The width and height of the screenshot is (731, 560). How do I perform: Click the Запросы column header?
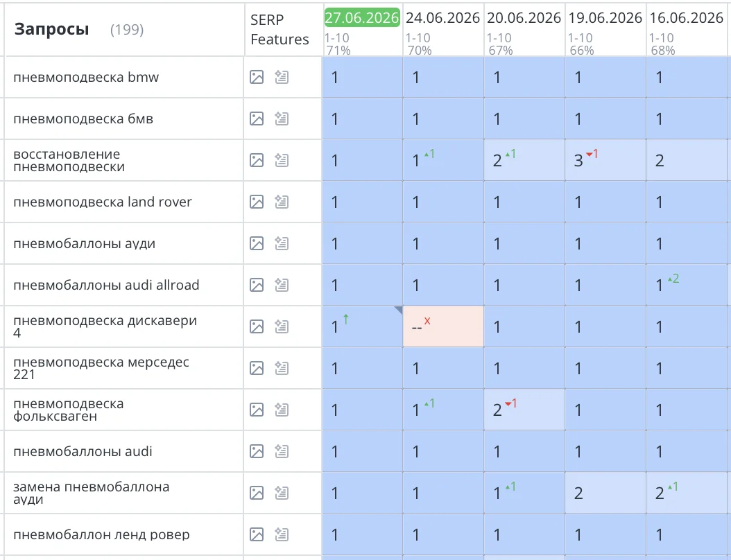[52, 29]
